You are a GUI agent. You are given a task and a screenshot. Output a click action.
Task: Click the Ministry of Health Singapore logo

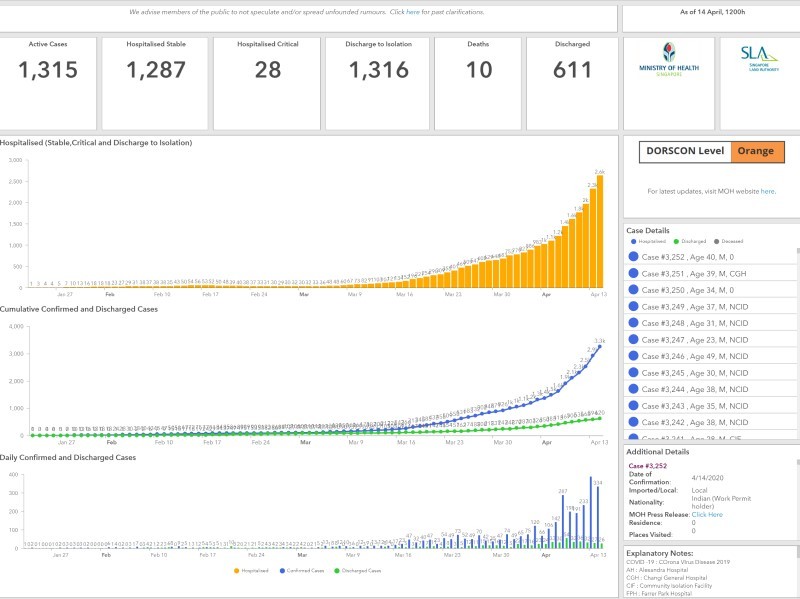tap(669, 60)
